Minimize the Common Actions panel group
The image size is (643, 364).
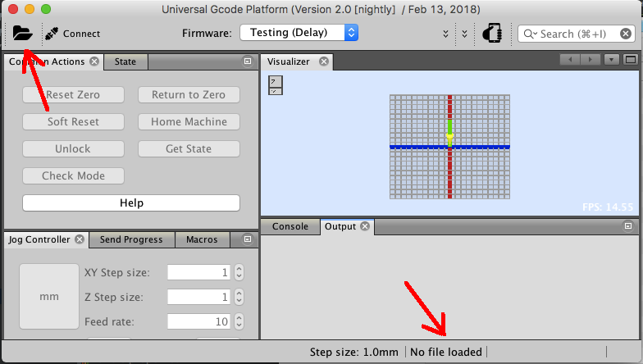248,61
